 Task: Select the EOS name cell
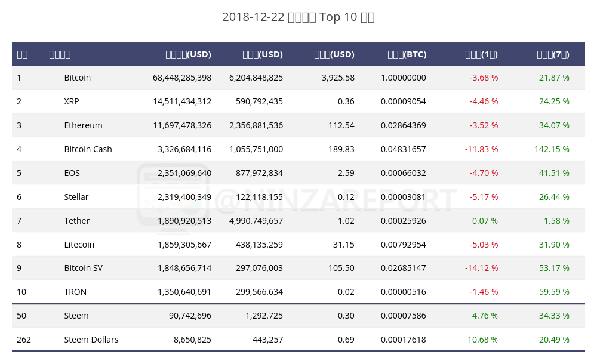[72, 173]
